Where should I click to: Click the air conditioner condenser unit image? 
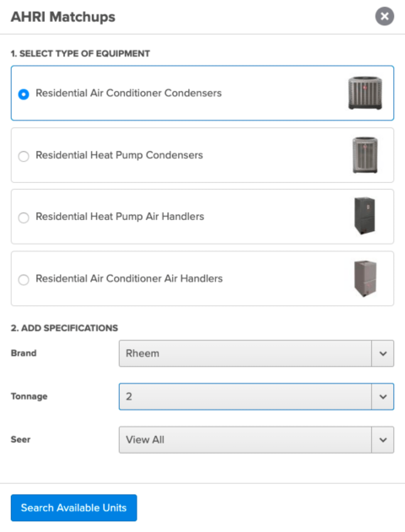(x=365, y=93)
